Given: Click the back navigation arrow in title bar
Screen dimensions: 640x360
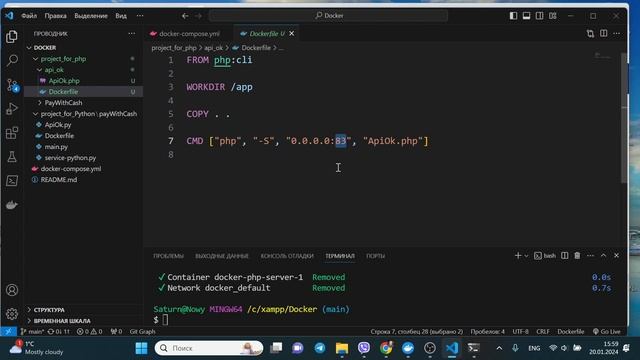Looking at the screenshot, I should point(185,16).
